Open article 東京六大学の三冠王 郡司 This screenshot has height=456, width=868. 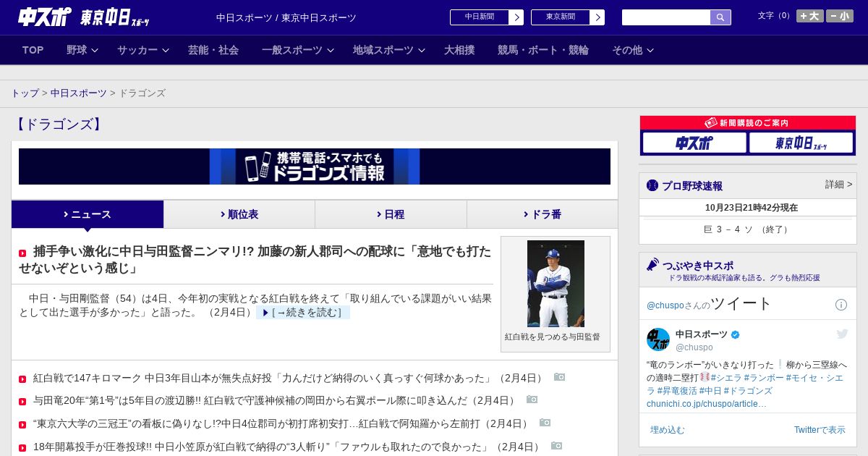pos(283,423)
